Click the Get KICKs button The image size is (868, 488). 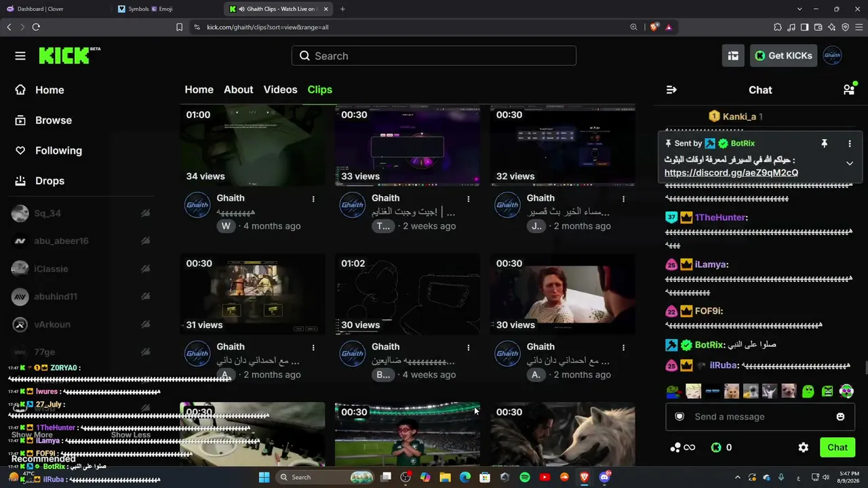click(x=783, y=56)
